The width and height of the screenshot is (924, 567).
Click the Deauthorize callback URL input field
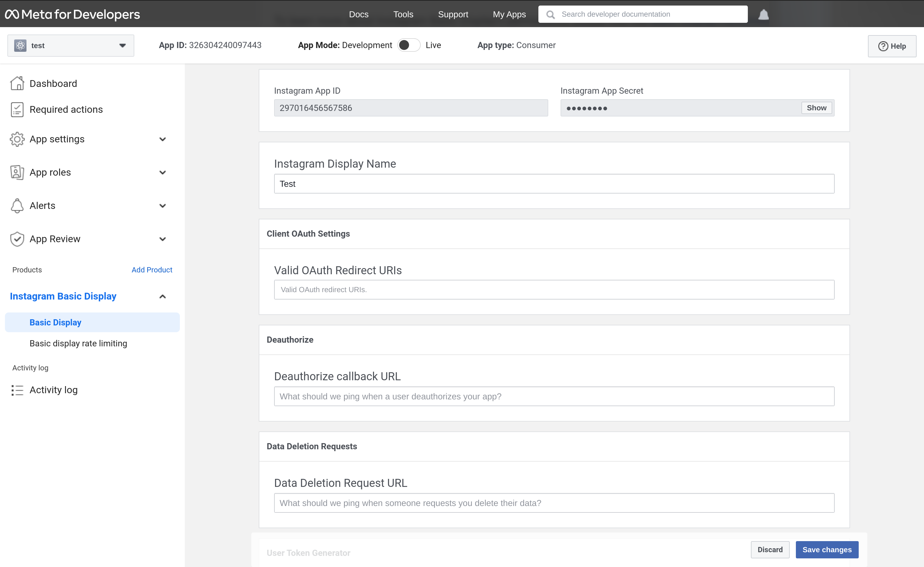(554, 397)
